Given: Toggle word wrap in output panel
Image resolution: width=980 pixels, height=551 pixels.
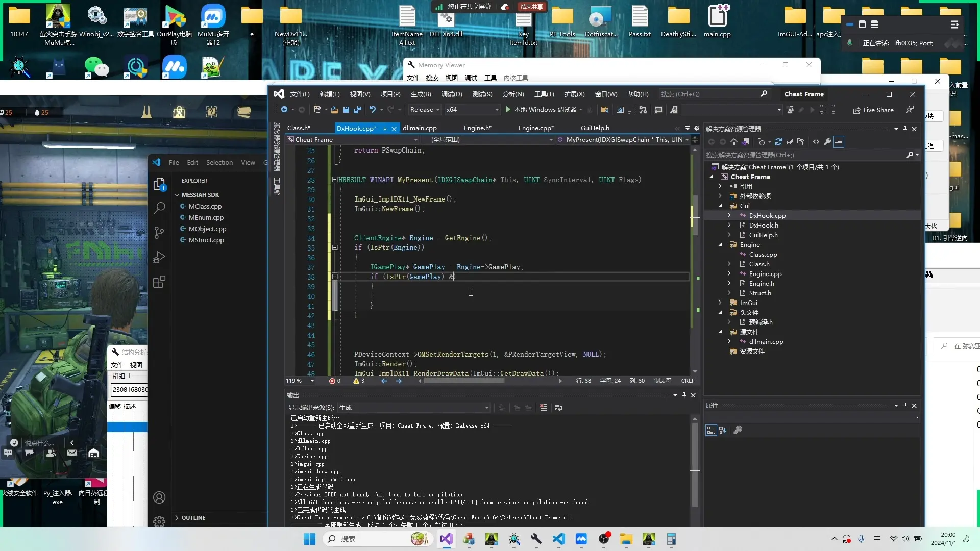Looking at the screenshot, I should pos(559,408).
